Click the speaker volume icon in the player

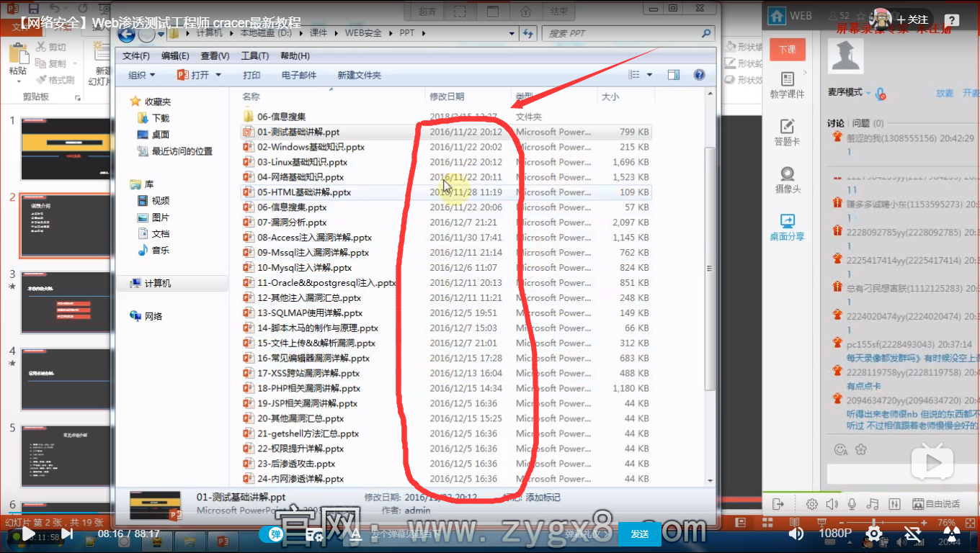[x=796, y=534]
